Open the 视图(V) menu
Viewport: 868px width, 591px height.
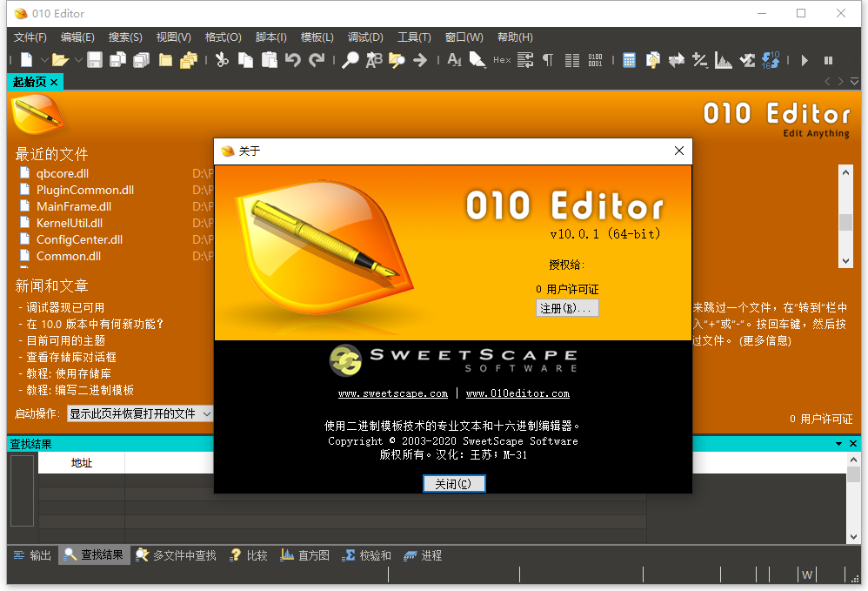tap(173, 37)
